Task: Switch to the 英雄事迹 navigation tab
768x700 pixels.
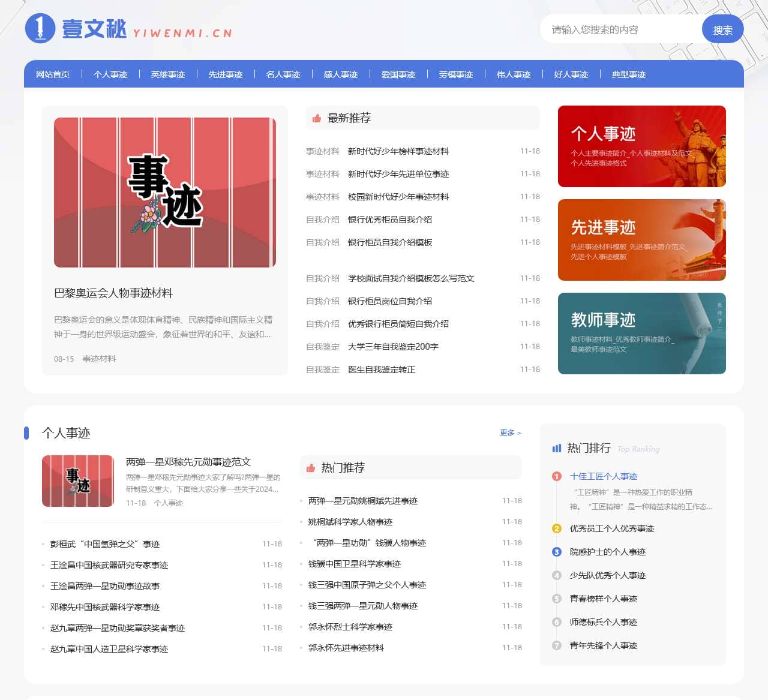Action: click(x=168, y=74)
